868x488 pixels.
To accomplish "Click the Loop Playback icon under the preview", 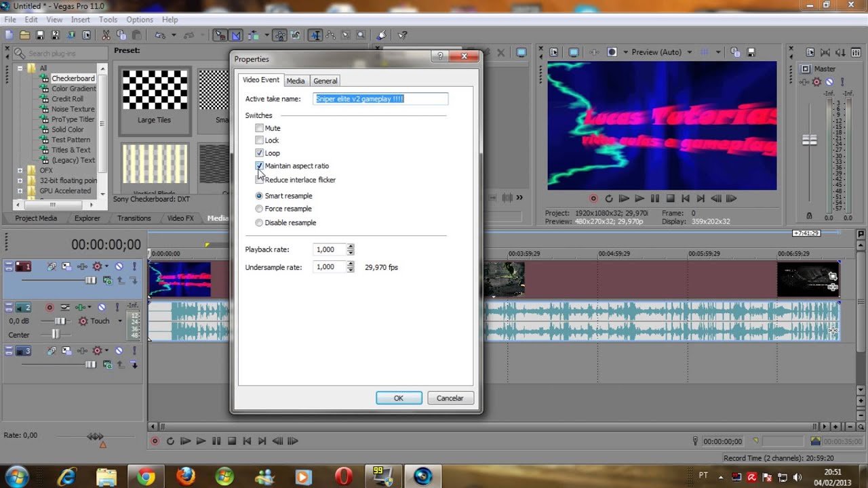I will click(608, 199).
